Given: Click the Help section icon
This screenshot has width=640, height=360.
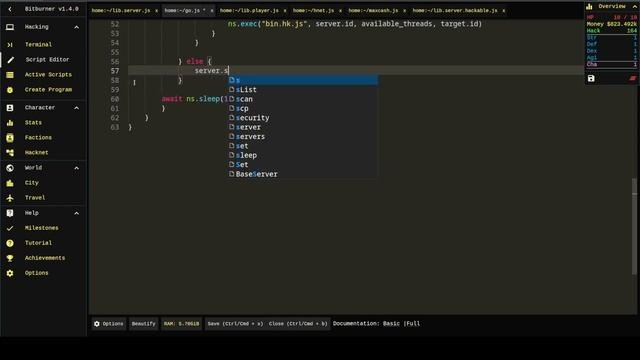Looking at the screenshot, I should click(10, 213).
